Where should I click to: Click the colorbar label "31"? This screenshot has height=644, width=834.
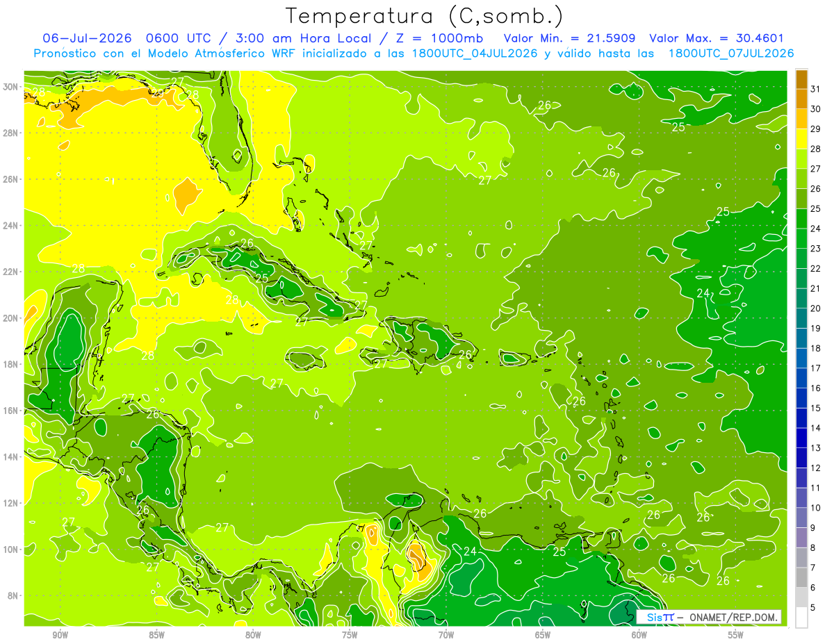click(x=815, y=89)
